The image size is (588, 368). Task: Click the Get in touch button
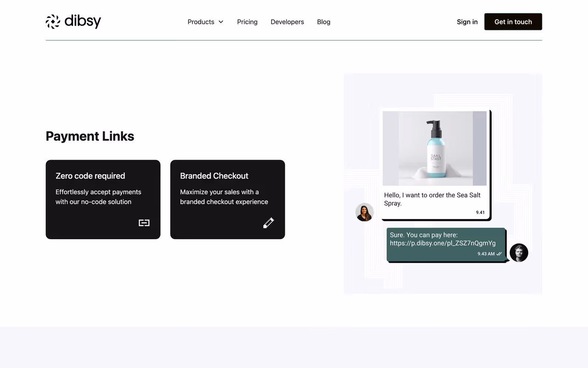point(513,22)
